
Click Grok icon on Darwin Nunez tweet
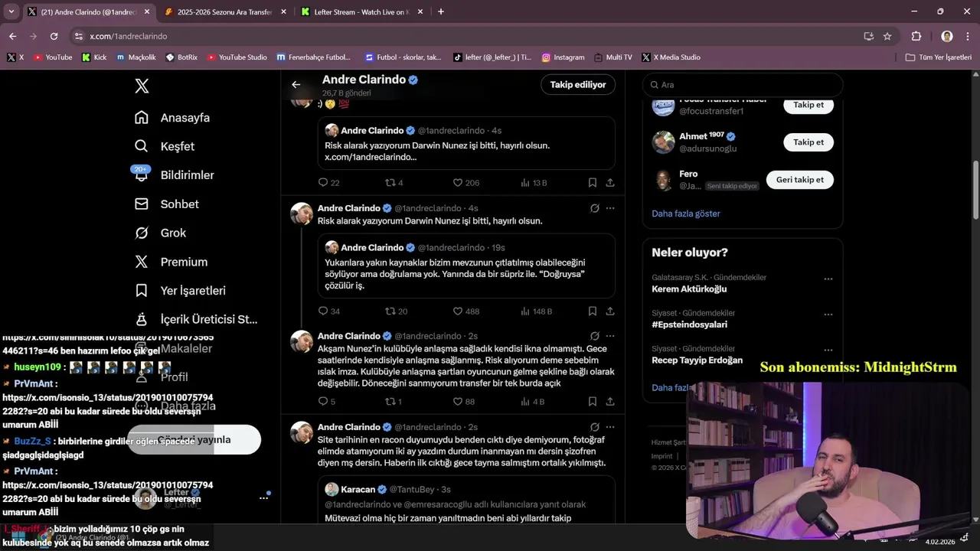tap(594, 208)
